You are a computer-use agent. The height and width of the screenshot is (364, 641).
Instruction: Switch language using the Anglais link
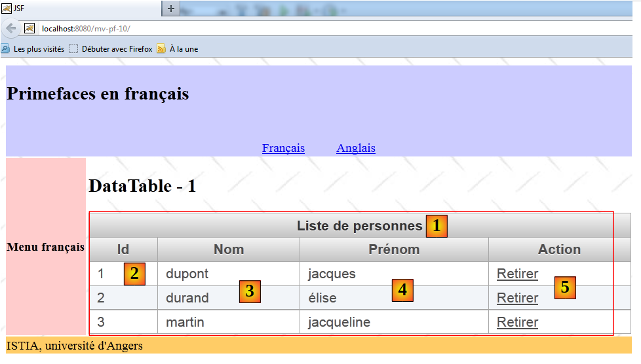click(356, 148)
